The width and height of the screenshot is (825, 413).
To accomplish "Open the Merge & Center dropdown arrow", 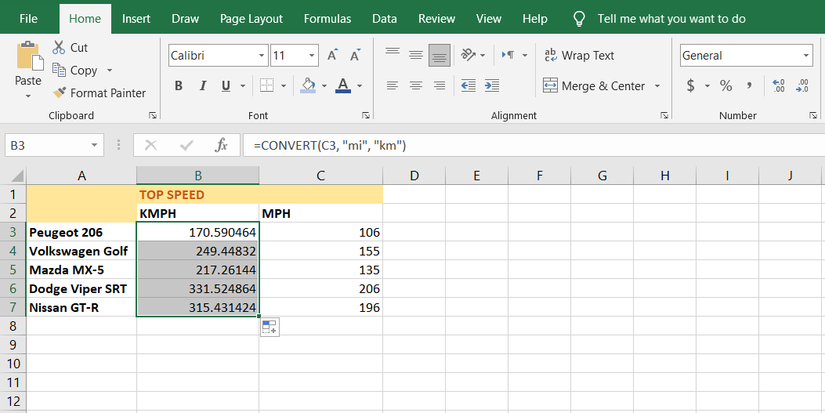I will coord(657,86).
